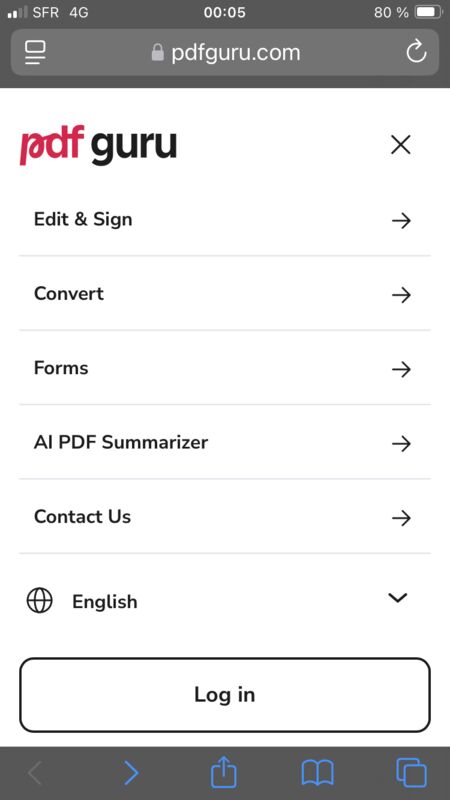This screenshot has width=450, height=800.
Task: Go back with the left chevron
Action: [x=35, y=773]
